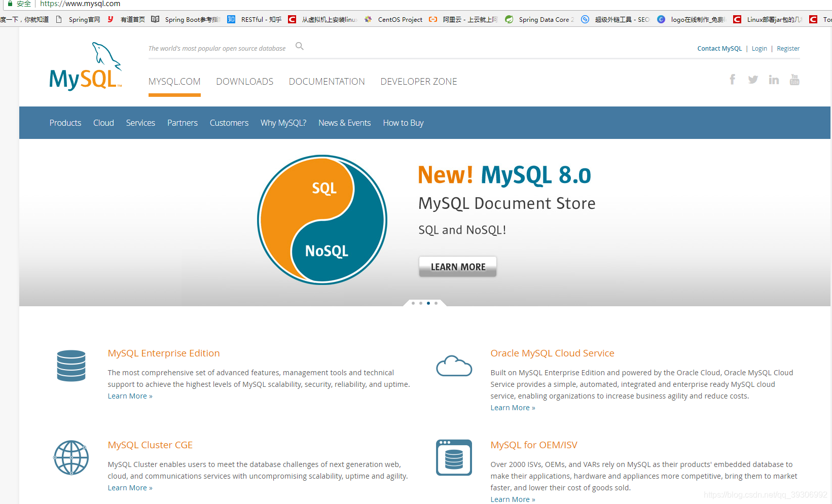Viewport: 832px width, 504px height.
Task: Switch to the DEVELOPER ZONE tab
Action: point(419,82)
